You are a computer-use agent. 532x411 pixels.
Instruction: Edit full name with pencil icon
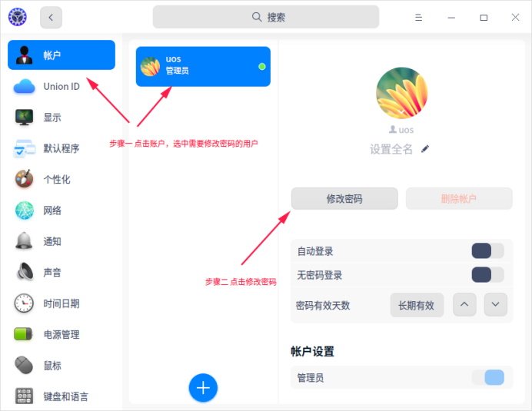click(425, 149)
